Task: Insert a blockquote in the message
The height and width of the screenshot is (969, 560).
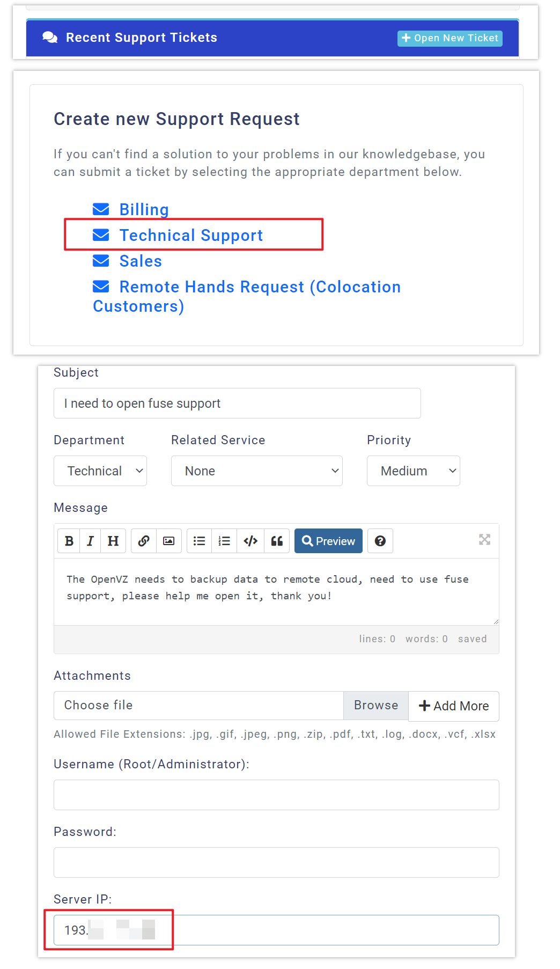Action: (277, 541)
